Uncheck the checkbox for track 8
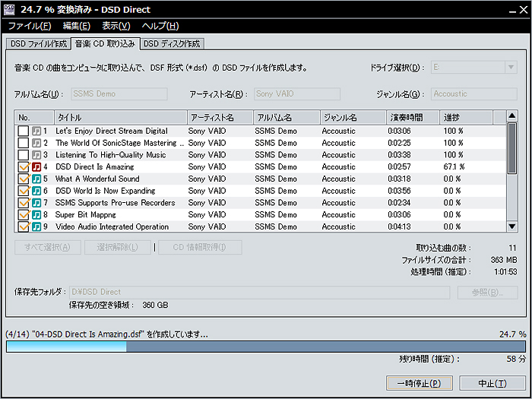The image size is (532, 399). point(24,215)
